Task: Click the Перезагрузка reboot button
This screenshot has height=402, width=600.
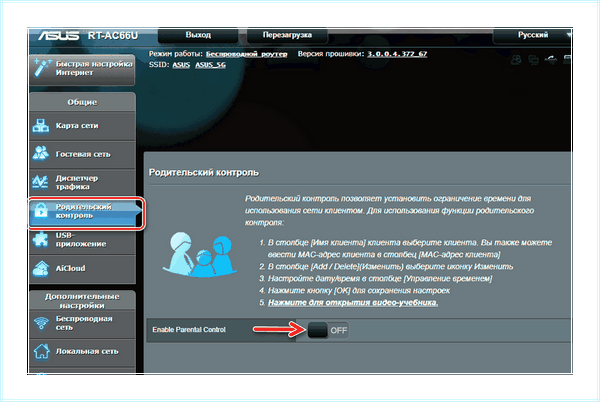Action: (x=287, y=35)
